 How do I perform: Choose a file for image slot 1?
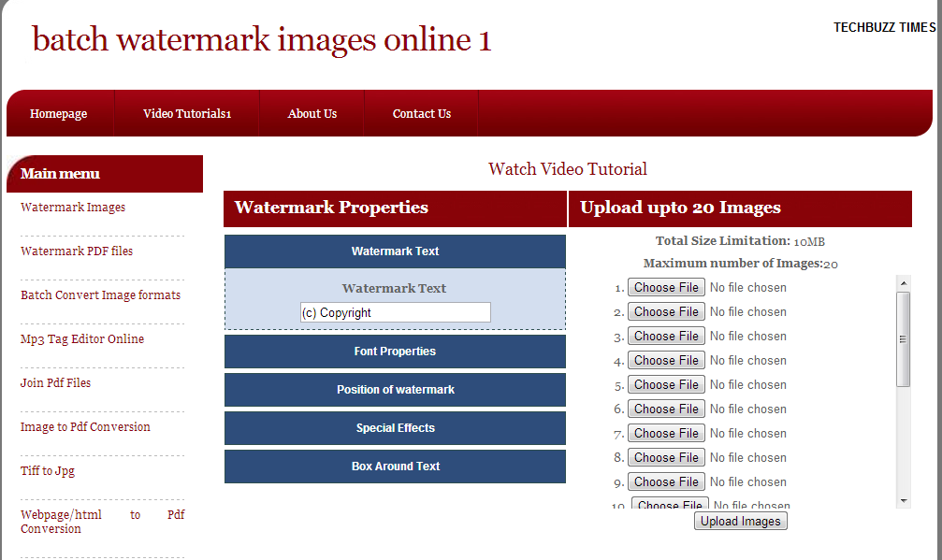[666, 287]
